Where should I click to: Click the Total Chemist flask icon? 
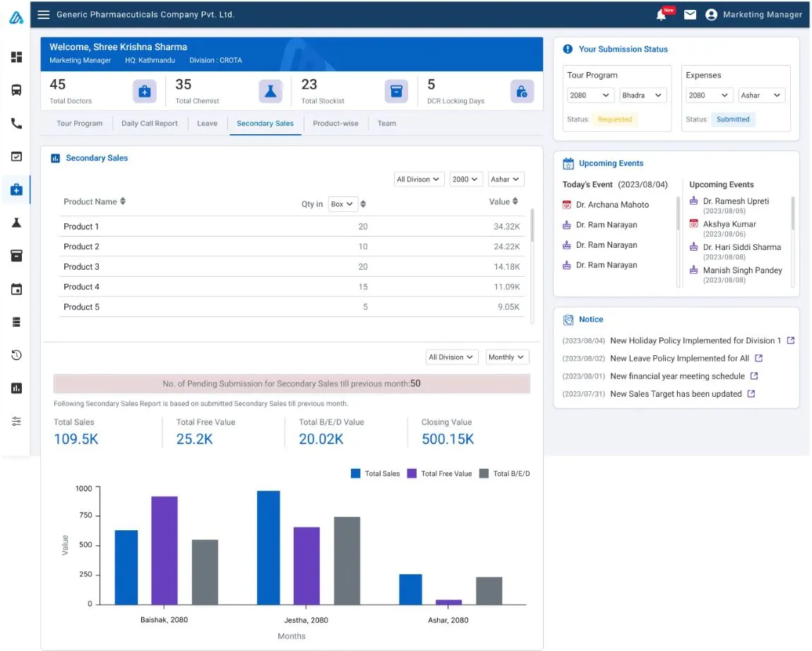click(x=270, y=92)
